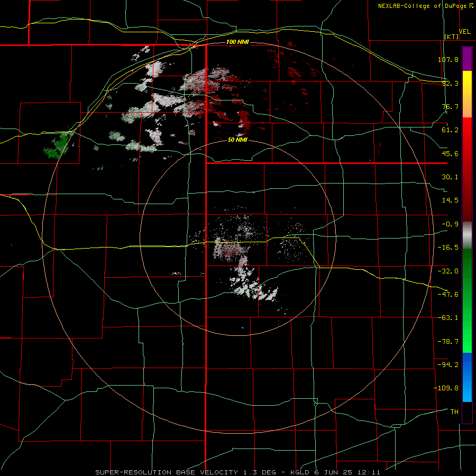Click the 92.3 velocity scale value

point(450,83)
